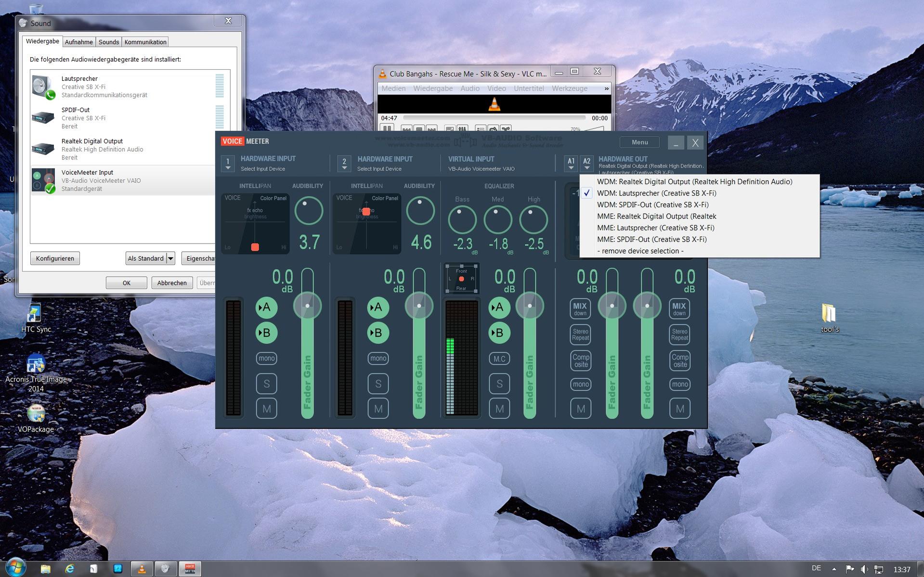Open Internet Explorer from the taskbar
Screen dimensions: 924x577
(70, 569)
